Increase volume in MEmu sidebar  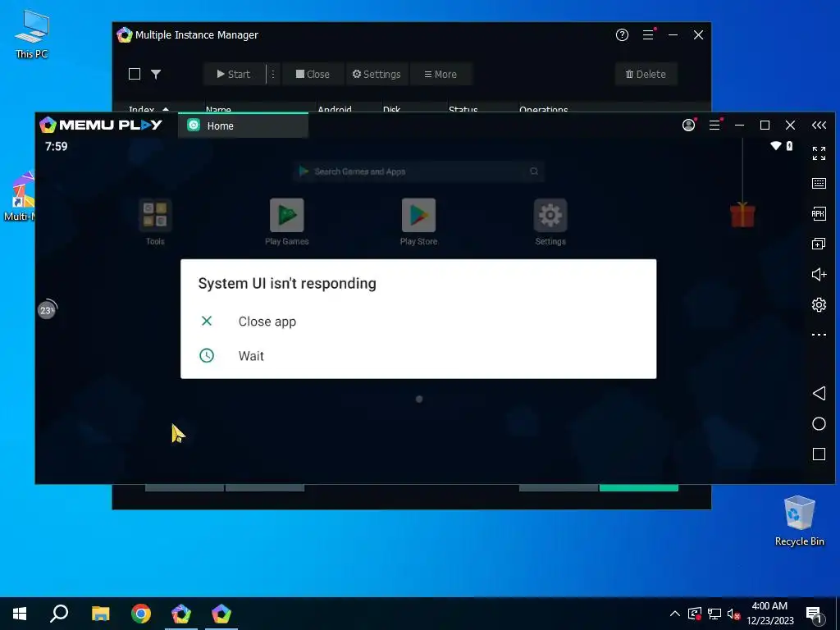819,274
